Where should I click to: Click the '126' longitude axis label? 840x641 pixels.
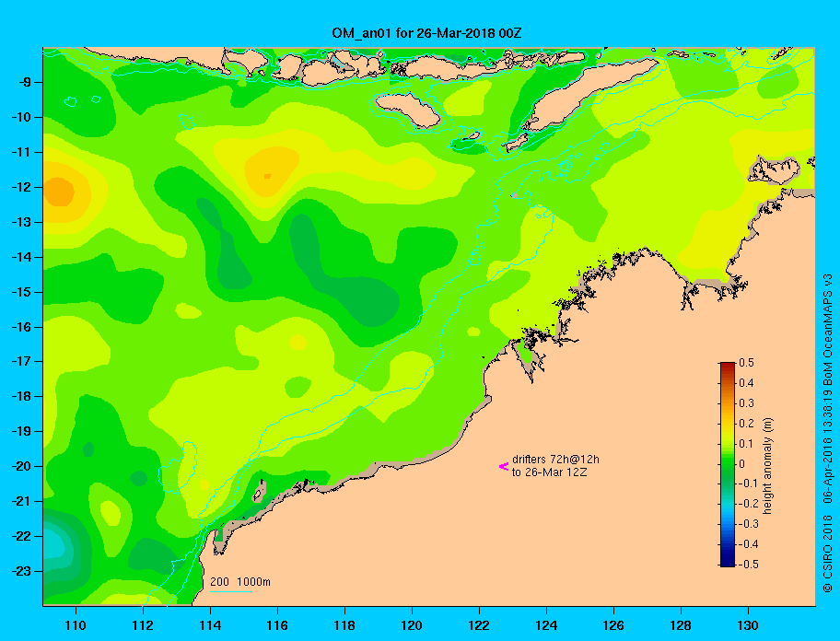pyautogui.click(x=613, y=625)
